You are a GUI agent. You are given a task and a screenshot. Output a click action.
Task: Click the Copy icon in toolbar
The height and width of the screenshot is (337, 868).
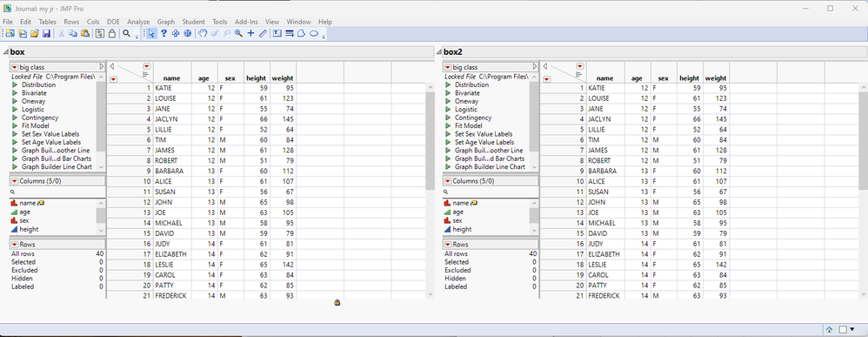pos(73,34)
